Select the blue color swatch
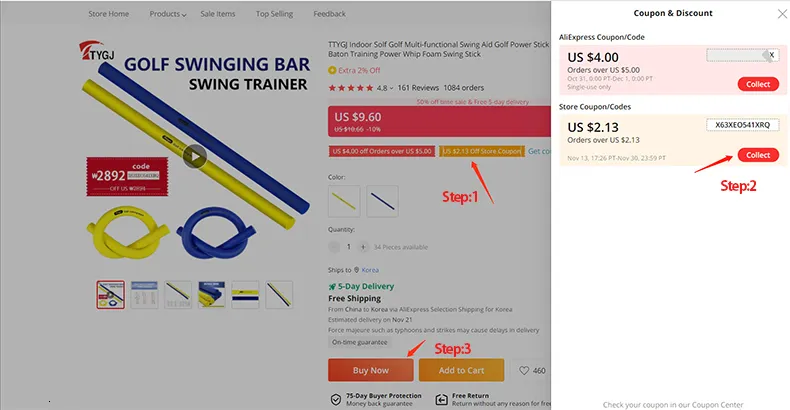The width and height of the screenshot is (790, 410). [x=382, y=201]
